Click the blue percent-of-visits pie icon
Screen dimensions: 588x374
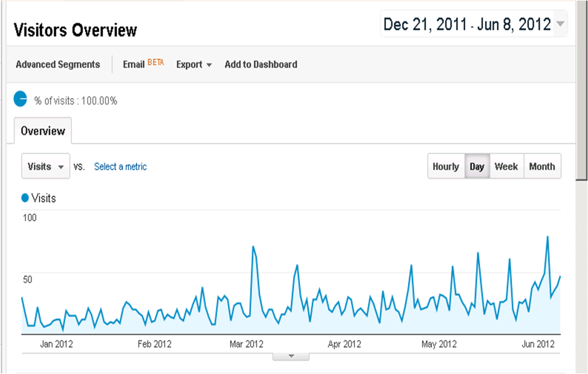point(21,99)
